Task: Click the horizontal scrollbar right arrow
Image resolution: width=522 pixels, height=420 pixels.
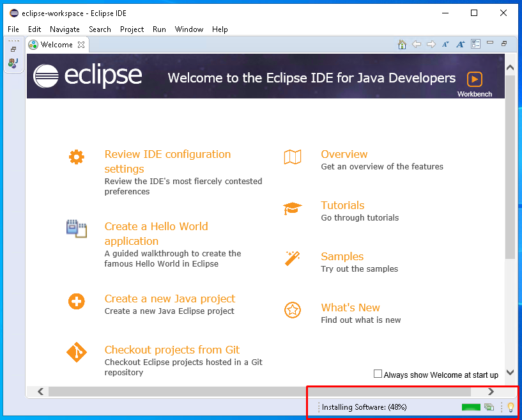Action: point(491,391)
